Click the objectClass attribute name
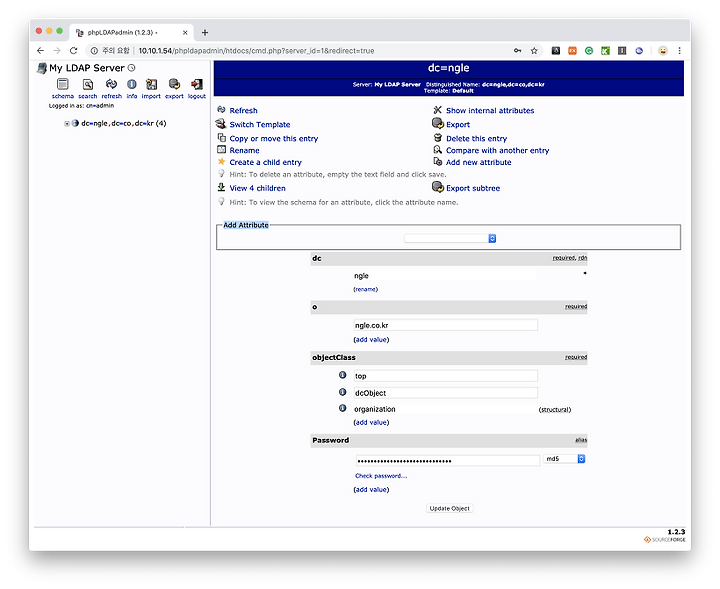Viewport: 720px width, 589px height. tap(334, 358)
